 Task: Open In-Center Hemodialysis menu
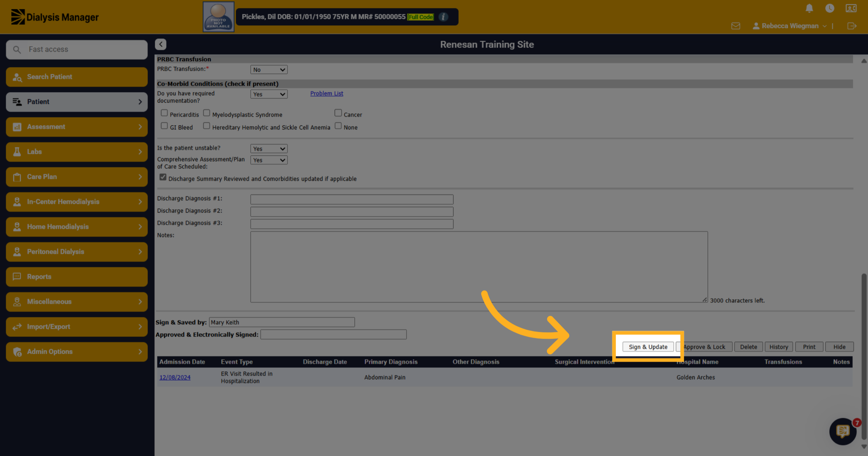(x=77, y=201)
